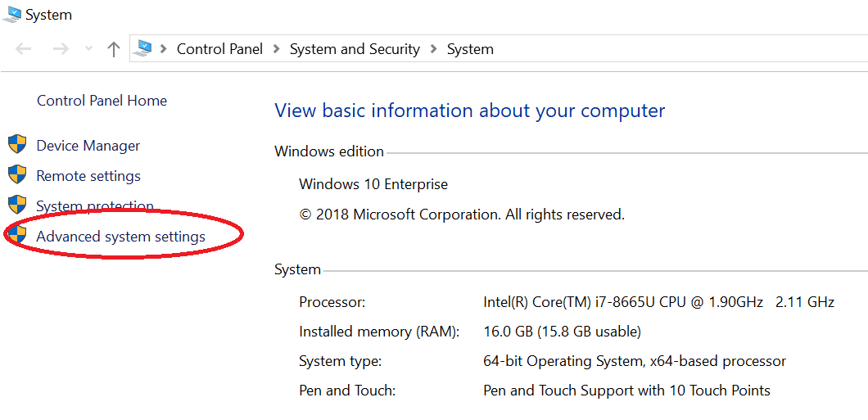Click the shield icon beside Device Manager
The image size is (868, 420).
point(17,144)
